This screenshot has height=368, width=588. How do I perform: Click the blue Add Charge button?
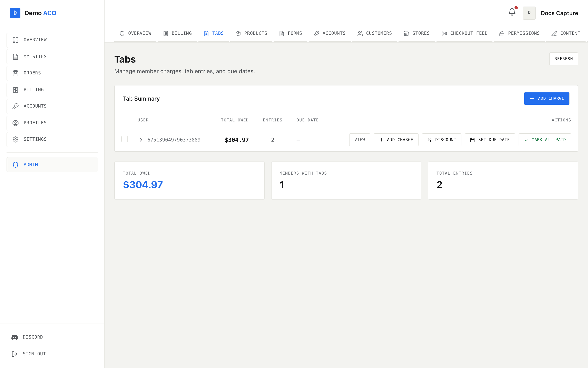tap(546, 99)
